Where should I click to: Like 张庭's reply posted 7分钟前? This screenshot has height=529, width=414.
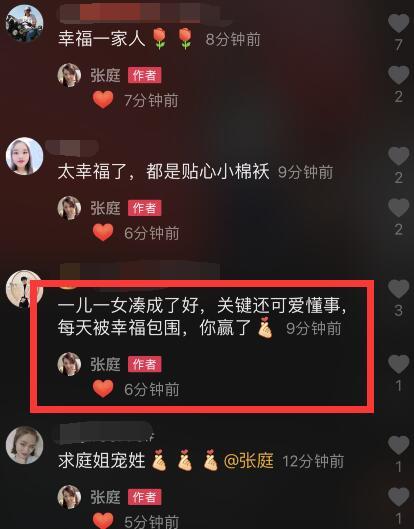click(398, 75)
